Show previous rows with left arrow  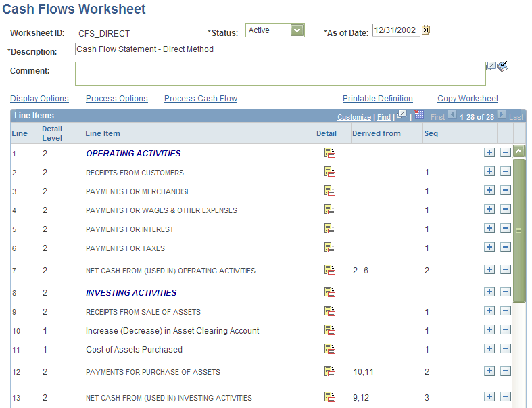tap(452, 115)
